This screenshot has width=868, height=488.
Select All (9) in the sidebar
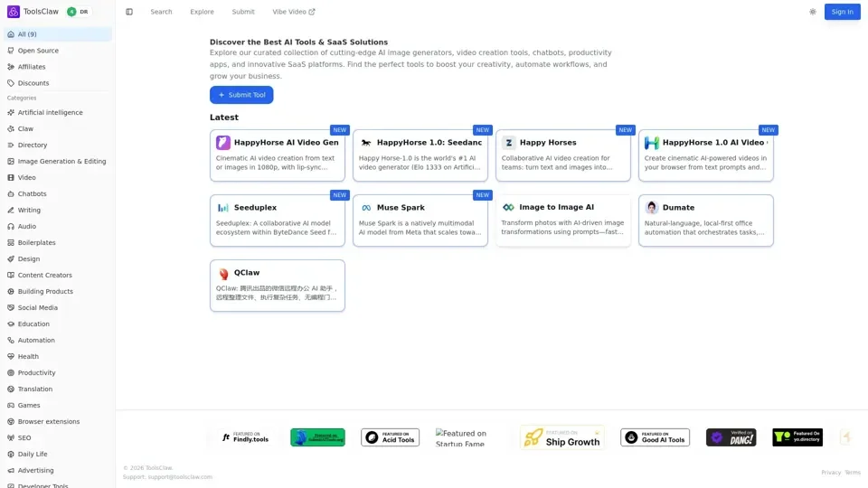click(x=58, y=34)
